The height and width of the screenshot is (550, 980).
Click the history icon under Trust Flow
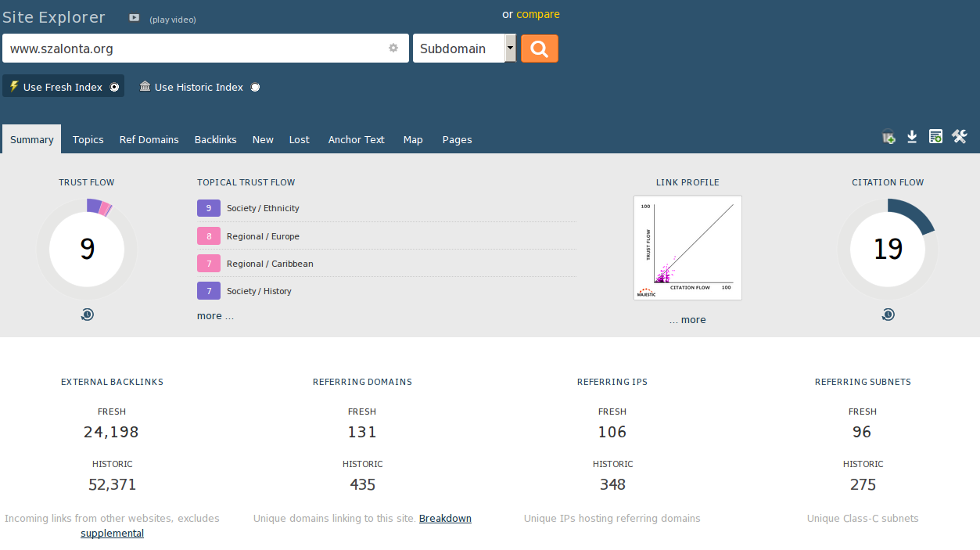[x=87, y=315]
